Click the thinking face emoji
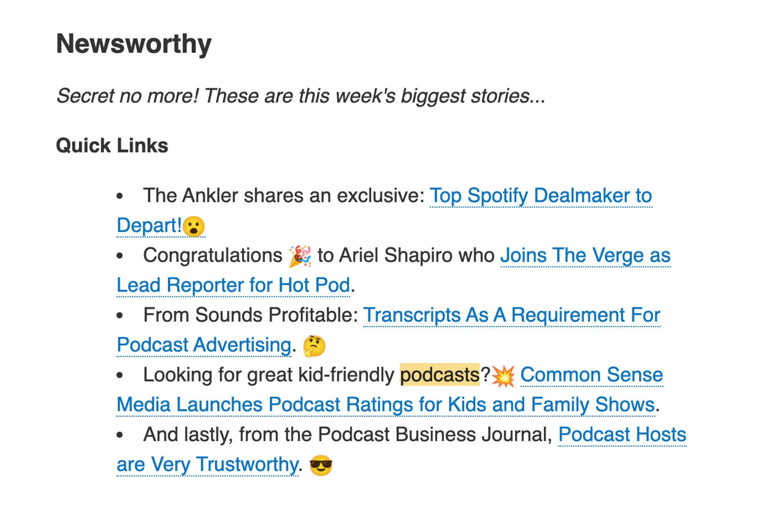Image resolution: width=784 pixels, height=532 pixels. (314, 346)
